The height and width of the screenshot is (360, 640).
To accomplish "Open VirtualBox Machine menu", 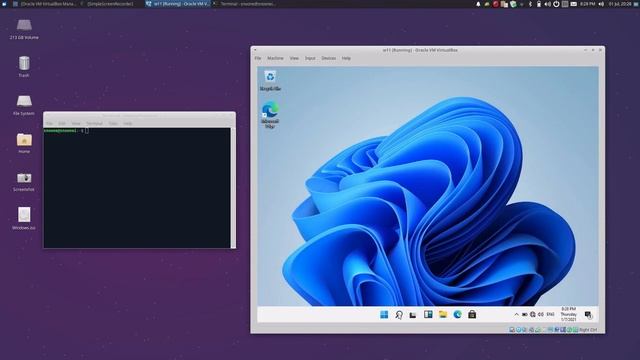I will click(x=275, y=58).
